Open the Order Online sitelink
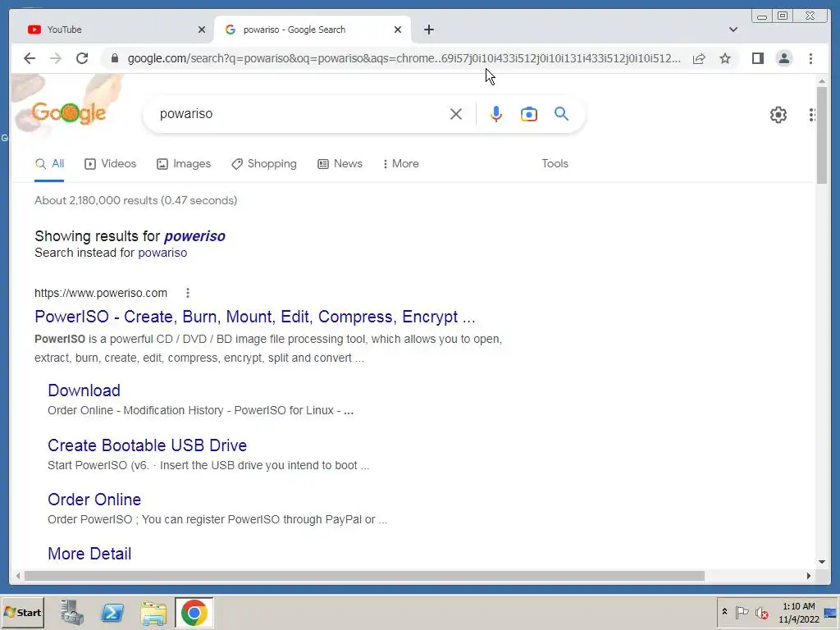The image size is (840, 630). (94, 500)
